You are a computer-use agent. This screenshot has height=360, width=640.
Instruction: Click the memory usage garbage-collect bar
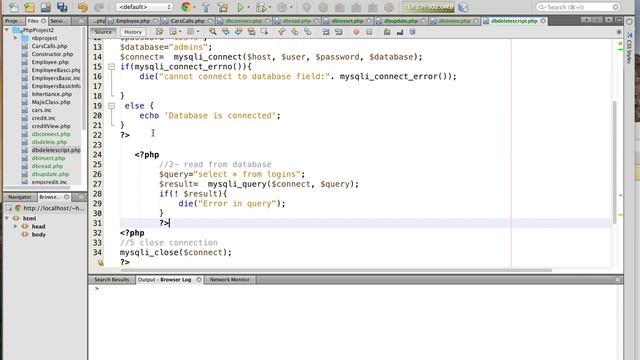pyautogui.click(x=429, y=7)
